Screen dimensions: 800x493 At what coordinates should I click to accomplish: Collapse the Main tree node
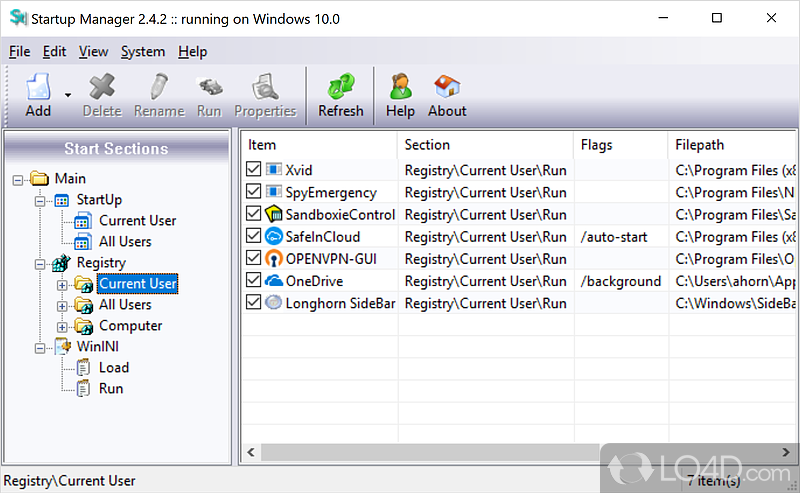(19, 179)
